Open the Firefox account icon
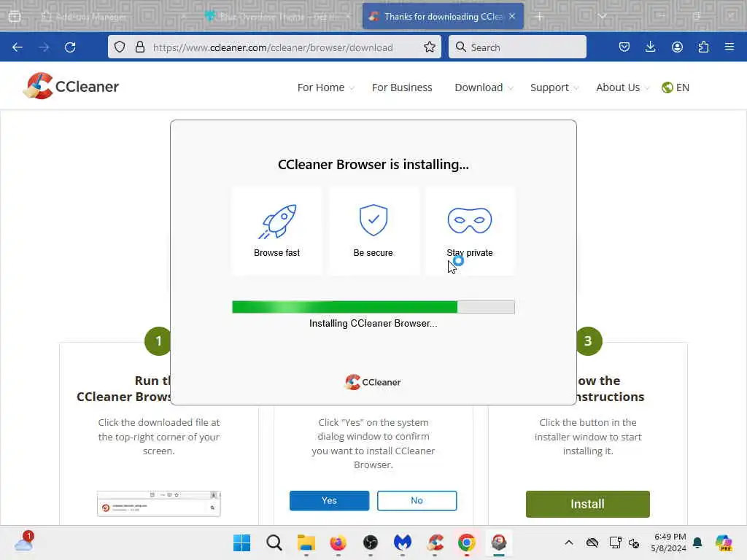 click(x=677, y=47)
